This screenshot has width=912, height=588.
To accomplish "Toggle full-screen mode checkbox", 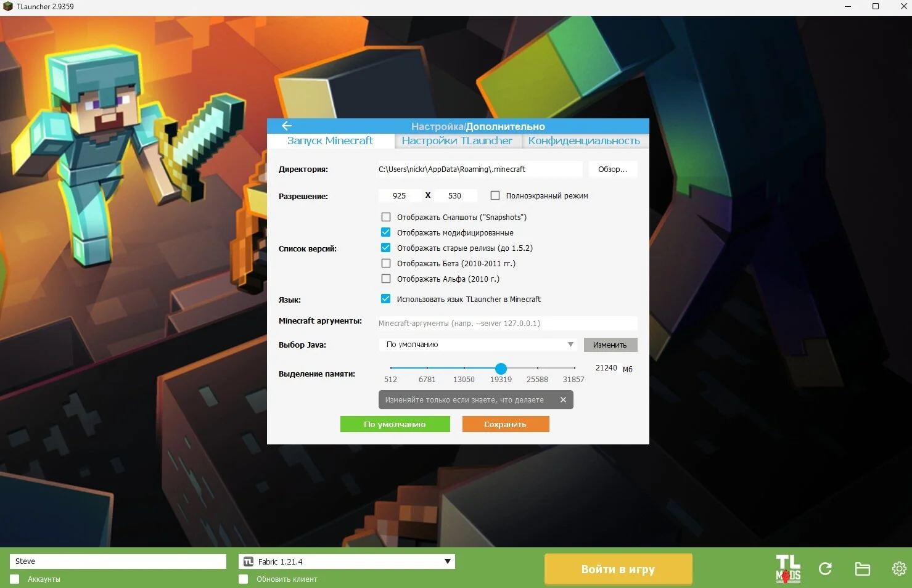I will coord(495,195).
